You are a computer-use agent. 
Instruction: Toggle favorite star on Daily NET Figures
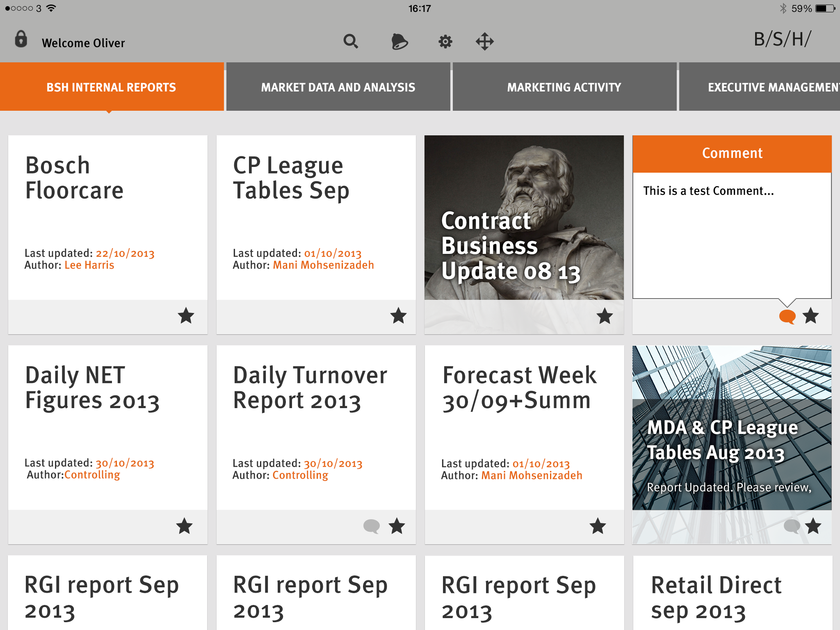185,526
